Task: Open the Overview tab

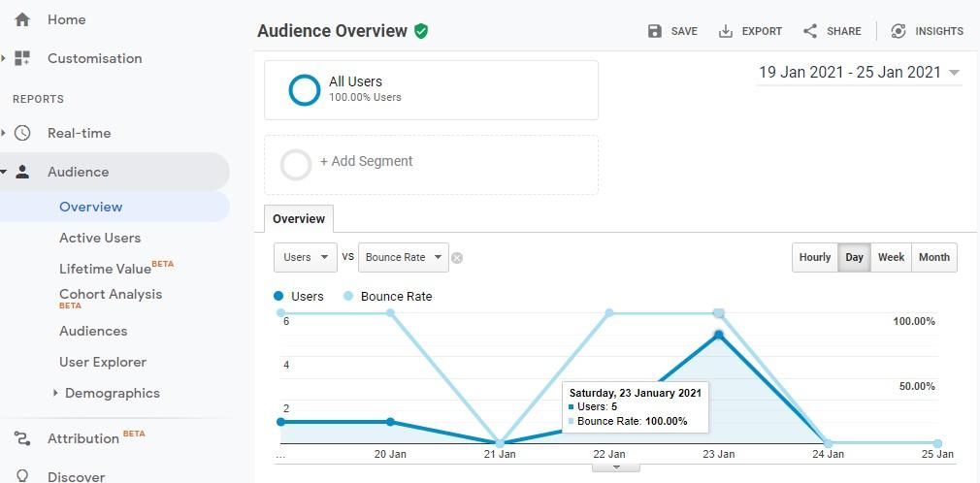Action: 299,219
